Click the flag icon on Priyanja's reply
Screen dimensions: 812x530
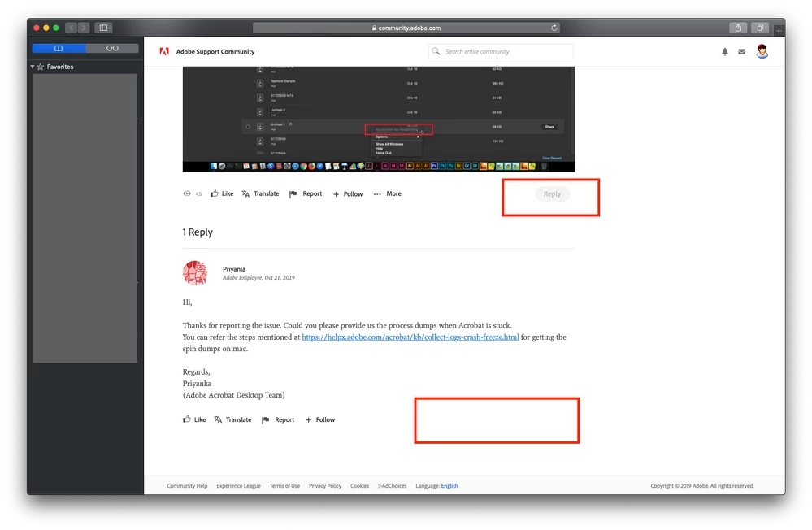coord(265,419)
